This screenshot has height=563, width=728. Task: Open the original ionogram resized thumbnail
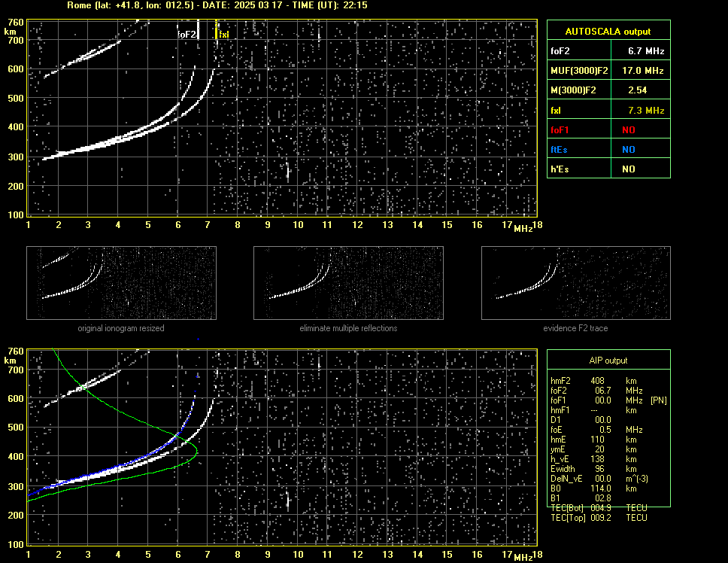click(121, 283)
